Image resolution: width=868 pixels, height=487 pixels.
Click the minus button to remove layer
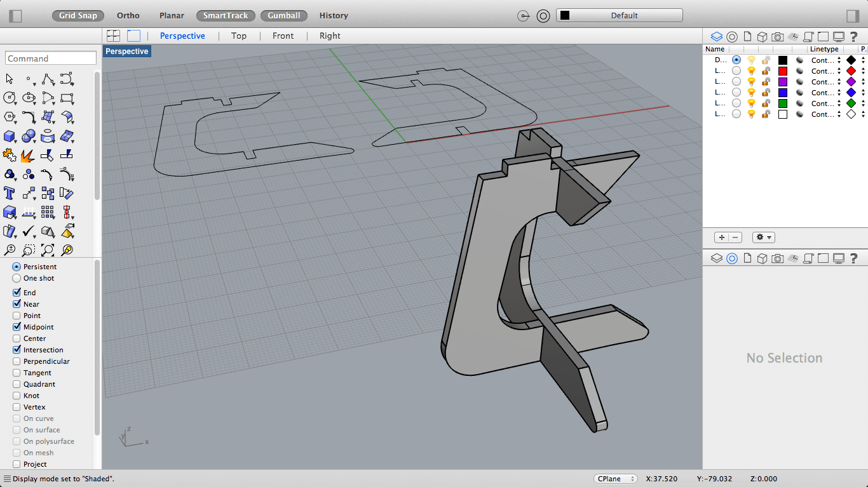pos(735,237)
